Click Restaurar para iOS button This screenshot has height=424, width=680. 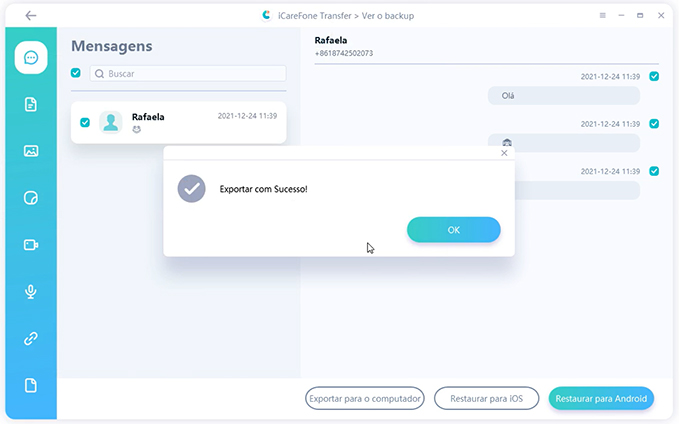tap(487, 398)
